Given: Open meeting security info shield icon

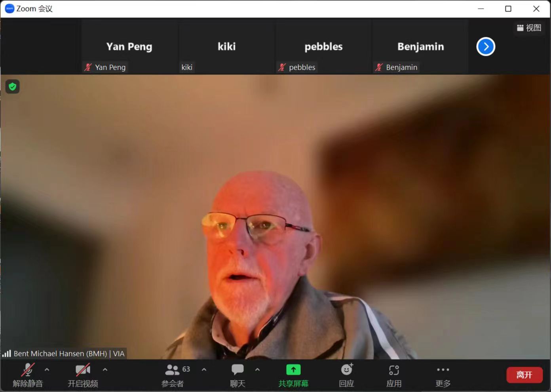Looking at the screenshot, I should pos(13,86).
